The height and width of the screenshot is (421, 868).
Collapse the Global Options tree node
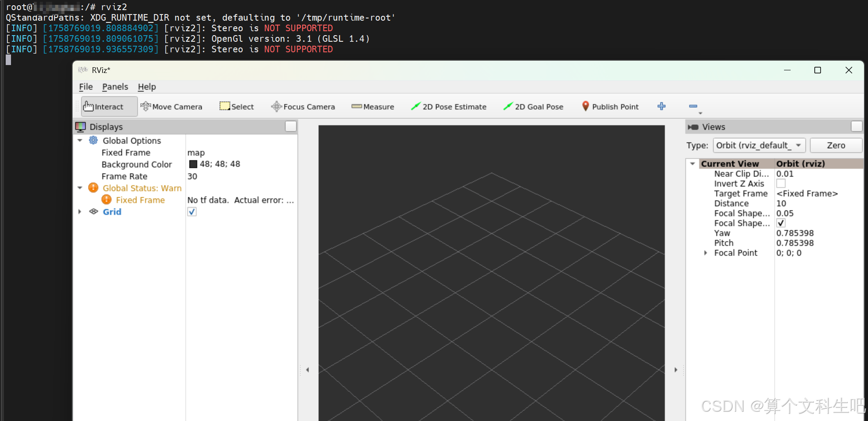tap(80, 141)
